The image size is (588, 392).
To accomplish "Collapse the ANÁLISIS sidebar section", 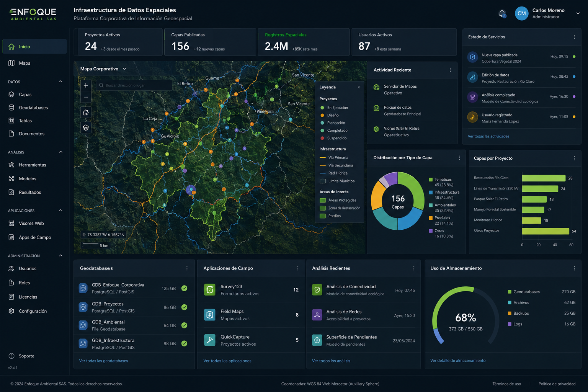I will 60,152.
